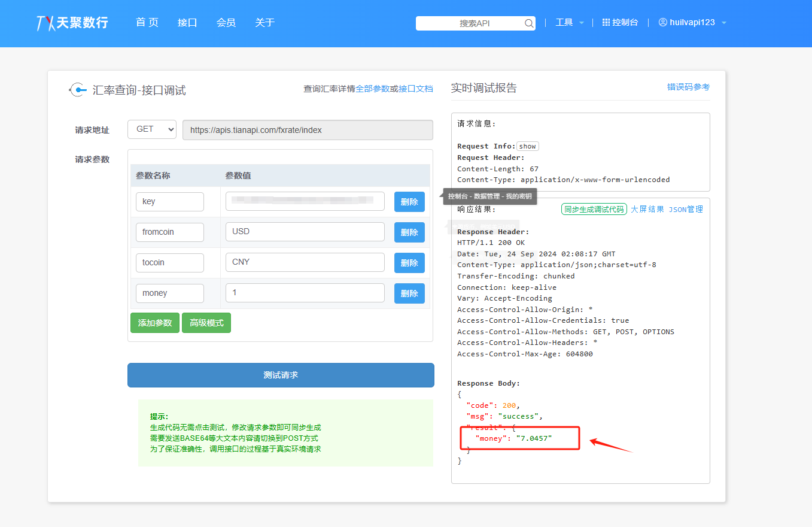Open the 接口 nav menu
This screenshot has height=527, width=812.
click(x=187, y=23)
